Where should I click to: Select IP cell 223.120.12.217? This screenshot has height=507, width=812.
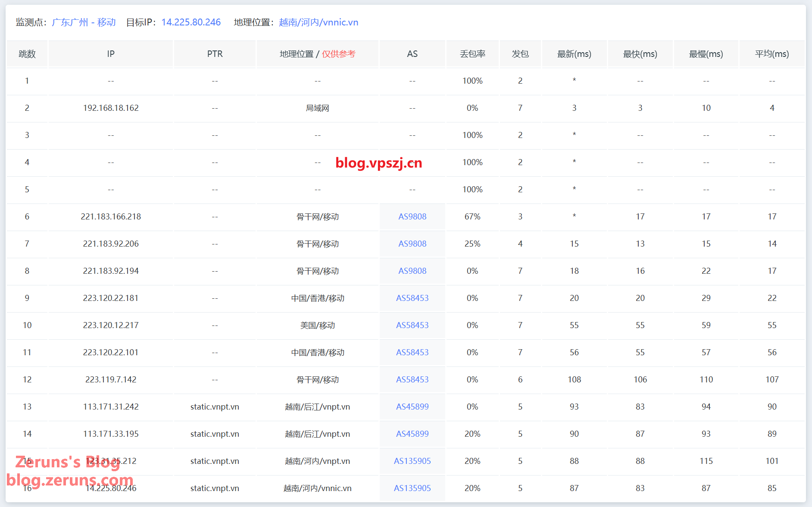111,325
